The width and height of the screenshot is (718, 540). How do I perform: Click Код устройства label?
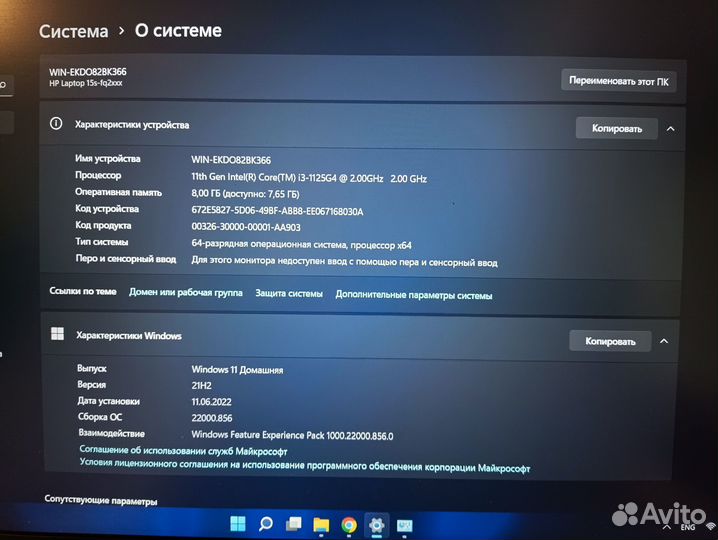(x=107, y=209)
